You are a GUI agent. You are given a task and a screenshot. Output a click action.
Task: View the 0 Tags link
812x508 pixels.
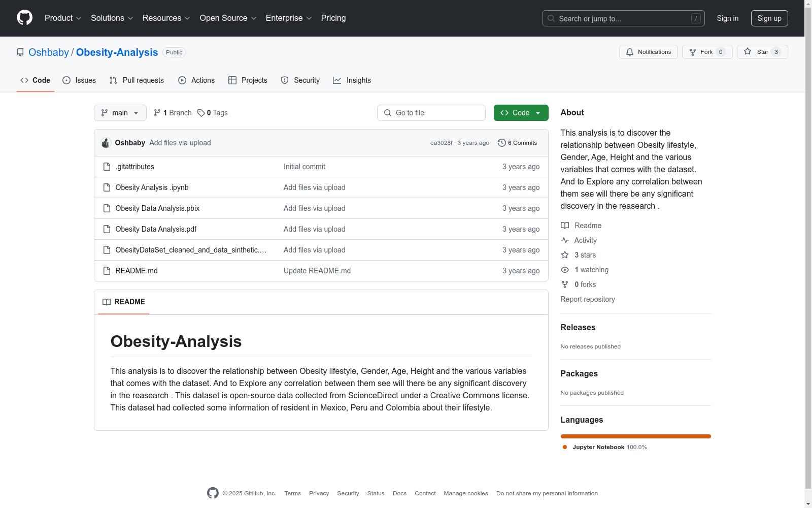(213, 113)
